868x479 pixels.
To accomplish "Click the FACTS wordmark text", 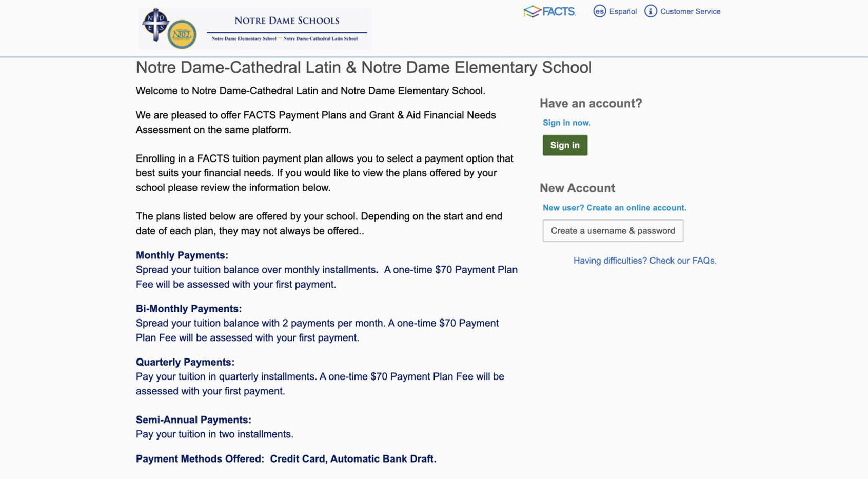I will (x=558, y=11).
